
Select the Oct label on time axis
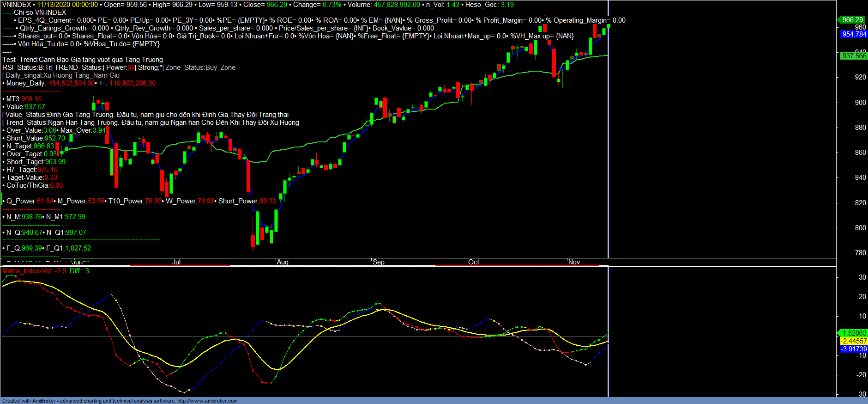pos(474,262)
